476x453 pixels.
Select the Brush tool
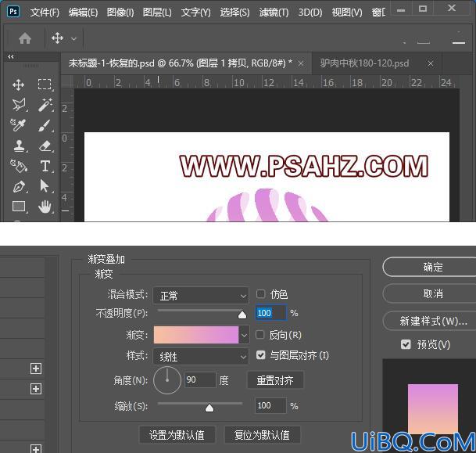coord(45,125)
